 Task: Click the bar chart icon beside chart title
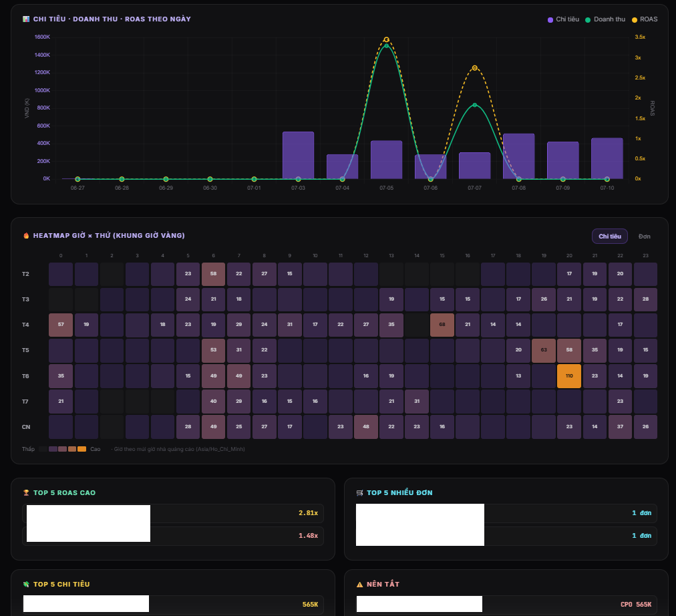(26, 19)
